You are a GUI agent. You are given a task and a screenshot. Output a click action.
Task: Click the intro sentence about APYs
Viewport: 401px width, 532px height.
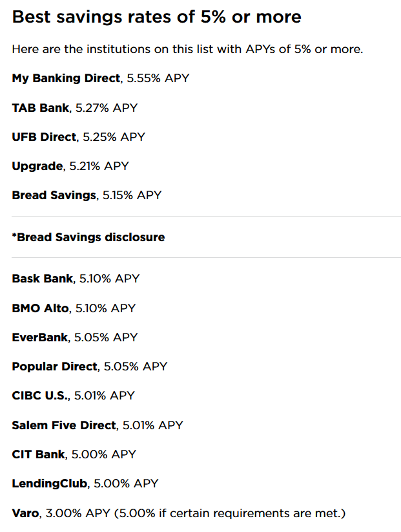coord(187,49)
